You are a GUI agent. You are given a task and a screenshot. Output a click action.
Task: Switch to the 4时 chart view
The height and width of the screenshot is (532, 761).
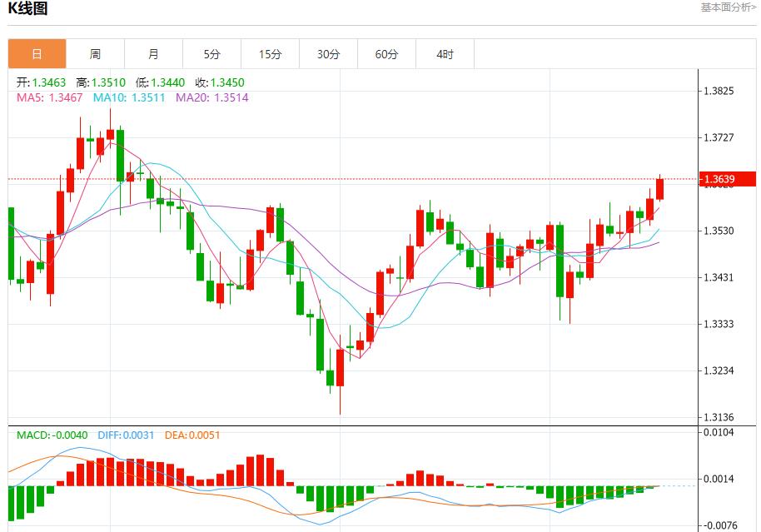click(445, 53)
